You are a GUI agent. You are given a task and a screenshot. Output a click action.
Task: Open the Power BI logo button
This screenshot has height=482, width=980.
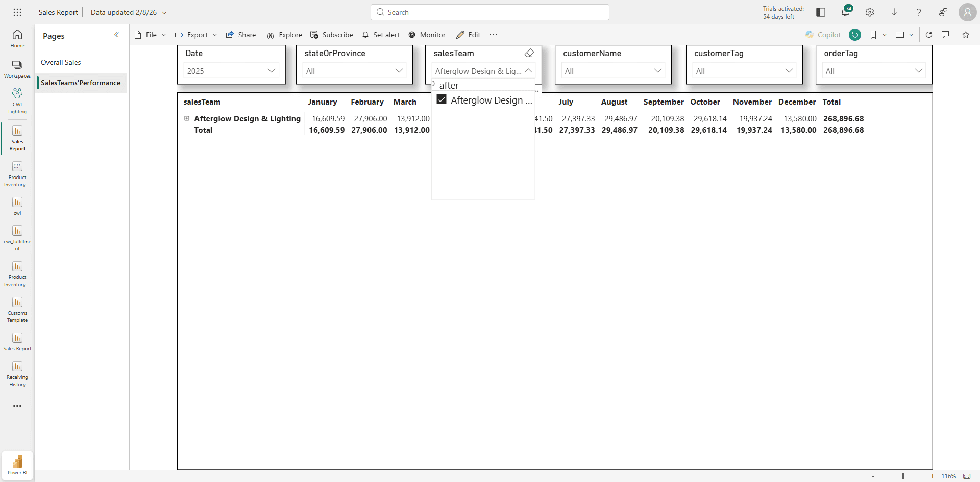tap(17, 465)
